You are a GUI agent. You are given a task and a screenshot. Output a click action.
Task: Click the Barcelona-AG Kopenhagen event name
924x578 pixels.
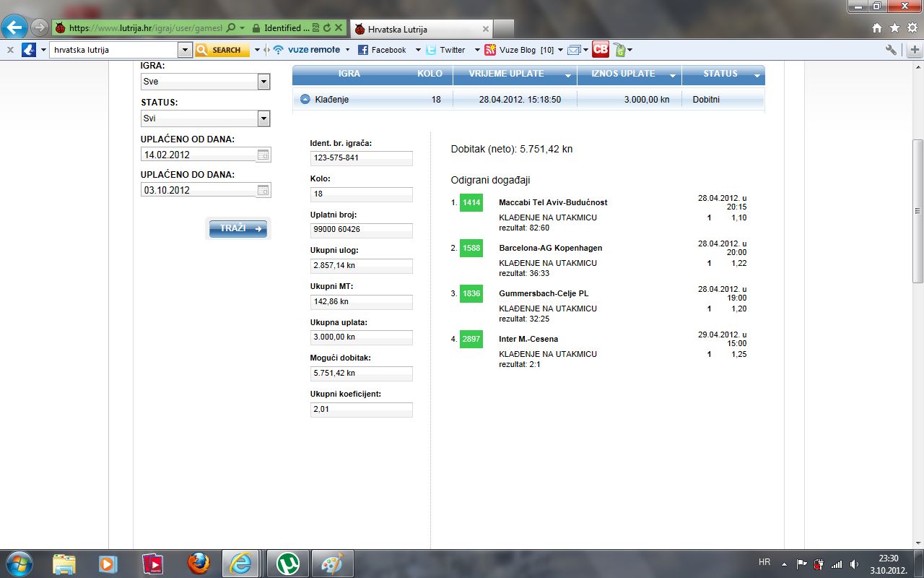pyautogui.click(x=550, y=248)
